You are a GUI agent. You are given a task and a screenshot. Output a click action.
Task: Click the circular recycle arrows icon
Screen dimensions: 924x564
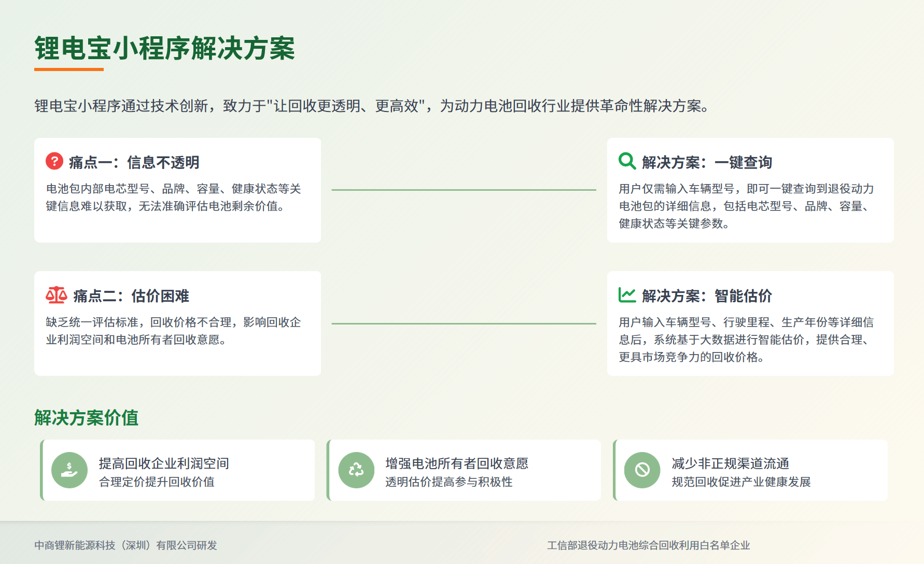coord(356,470)
